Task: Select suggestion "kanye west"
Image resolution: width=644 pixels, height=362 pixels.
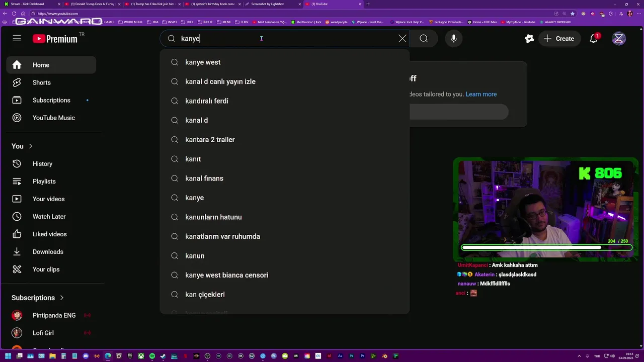Action: coord(285,62)
